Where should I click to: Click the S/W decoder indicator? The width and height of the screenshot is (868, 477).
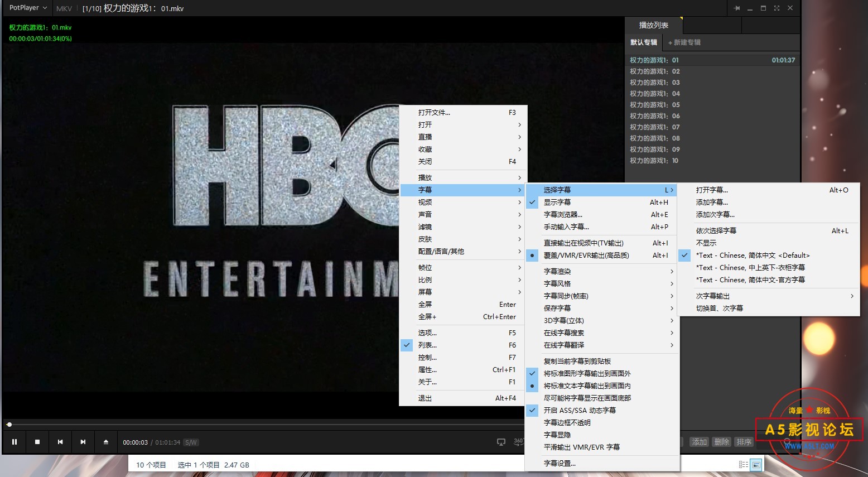pyautogui.click(x=191, y=442)
